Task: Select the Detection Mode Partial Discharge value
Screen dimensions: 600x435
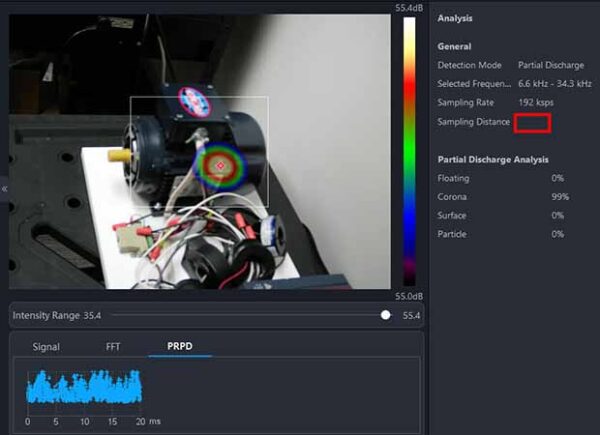Action: [551, 65]
